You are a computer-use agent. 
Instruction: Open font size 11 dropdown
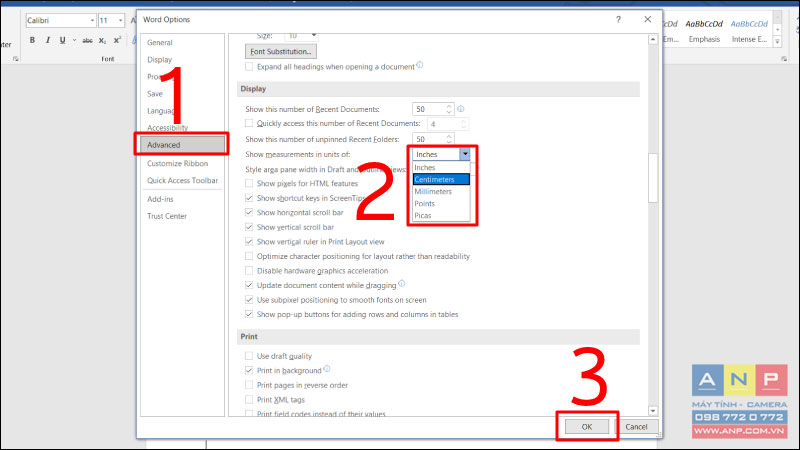point(120,20)
